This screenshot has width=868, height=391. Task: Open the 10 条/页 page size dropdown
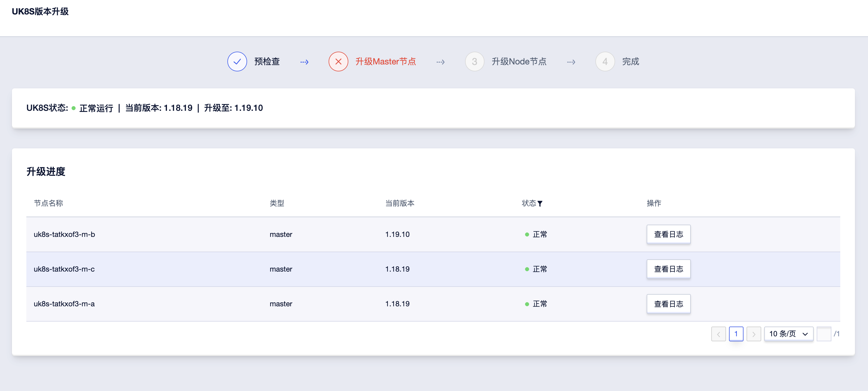[x=788, y=334]
